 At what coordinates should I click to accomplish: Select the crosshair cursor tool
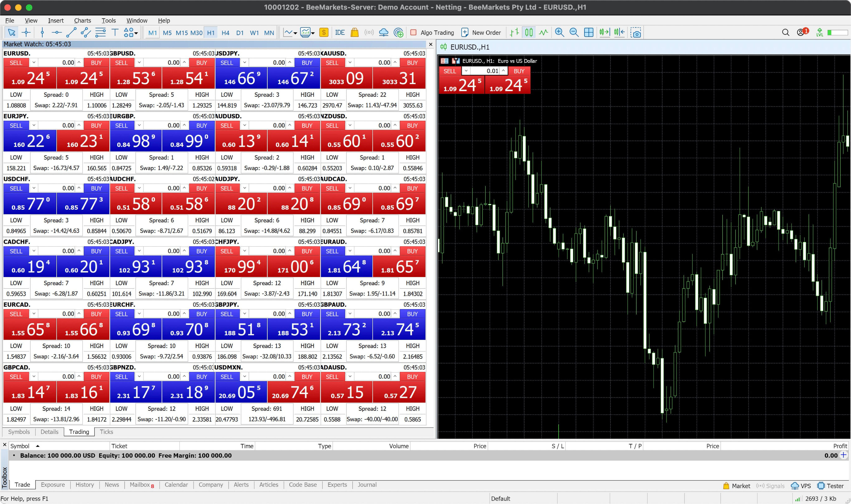(x=26, y=33)
